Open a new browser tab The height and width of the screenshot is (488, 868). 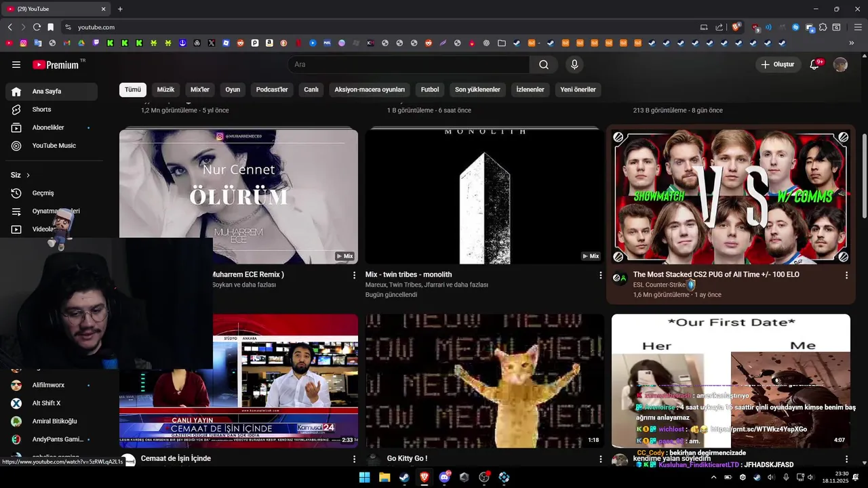tap(120, 9)
